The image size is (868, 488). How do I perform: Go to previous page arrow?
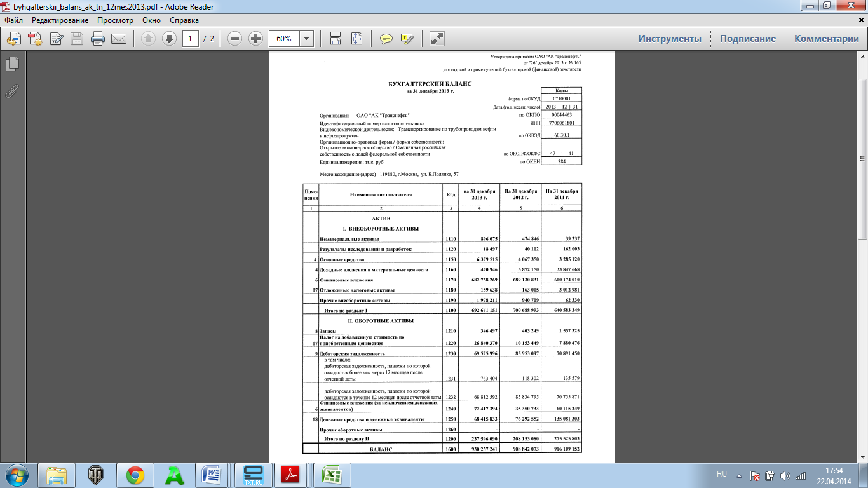tap(148, 39)
